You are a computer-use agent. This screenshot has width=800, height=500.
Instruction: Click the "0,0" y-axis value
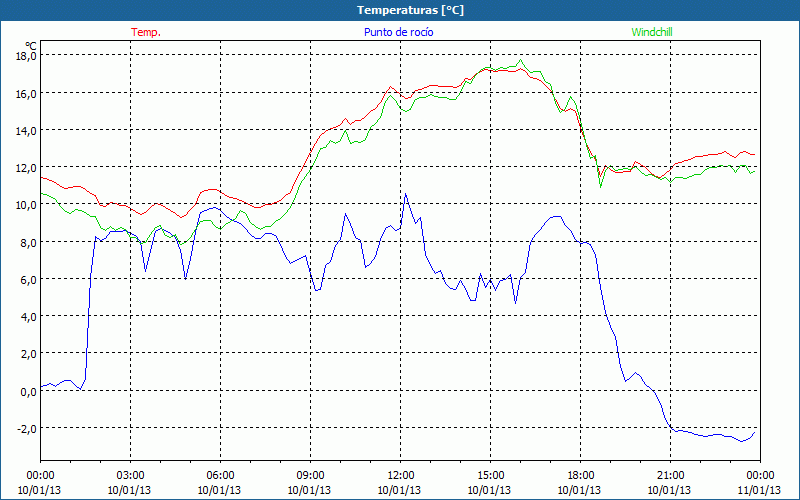click(28, 392)
